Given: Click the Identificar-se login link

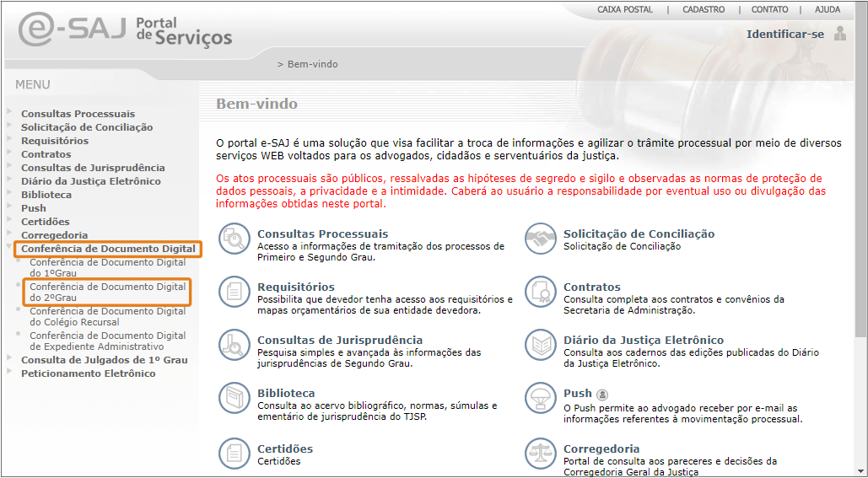Looking at the screenshot, I should coord(785,35).
